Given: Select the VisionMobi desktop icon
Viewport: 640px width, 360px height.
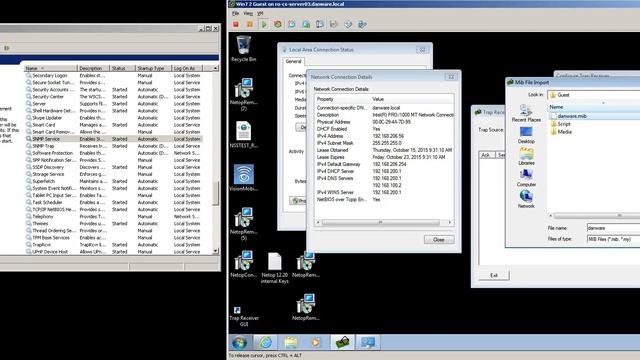Looking at the screenshot, I should (x=244, y=178).
